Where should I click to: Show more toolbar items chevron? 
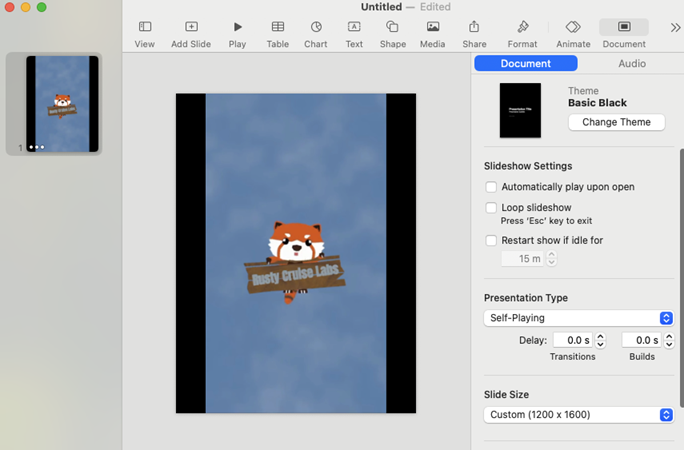tap(675, 27)
